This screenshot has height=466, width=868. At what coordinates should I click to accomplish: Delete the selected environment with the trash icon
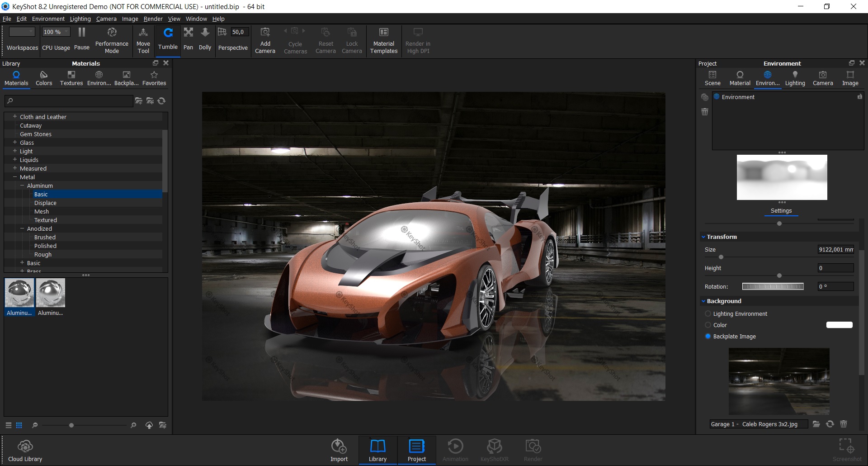pyautogui.click(x=705, y=112)
